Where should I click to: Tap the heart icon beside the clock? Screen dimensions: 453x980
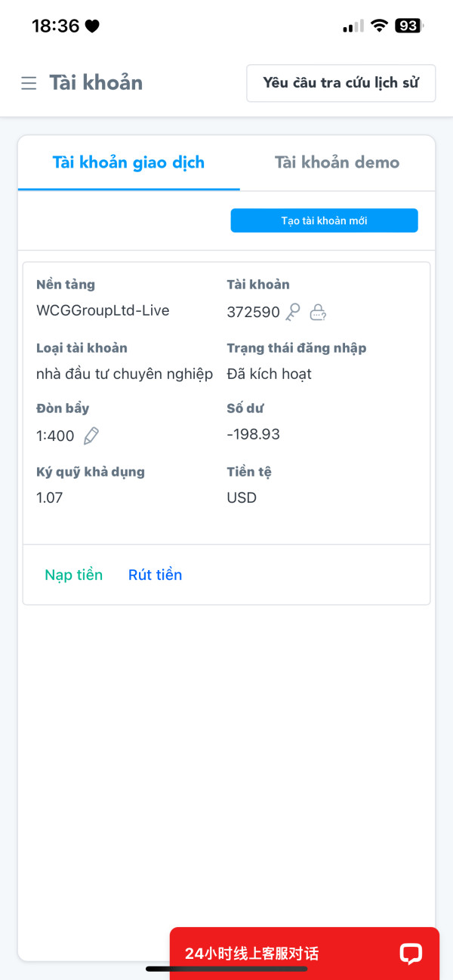click(92, 26)
